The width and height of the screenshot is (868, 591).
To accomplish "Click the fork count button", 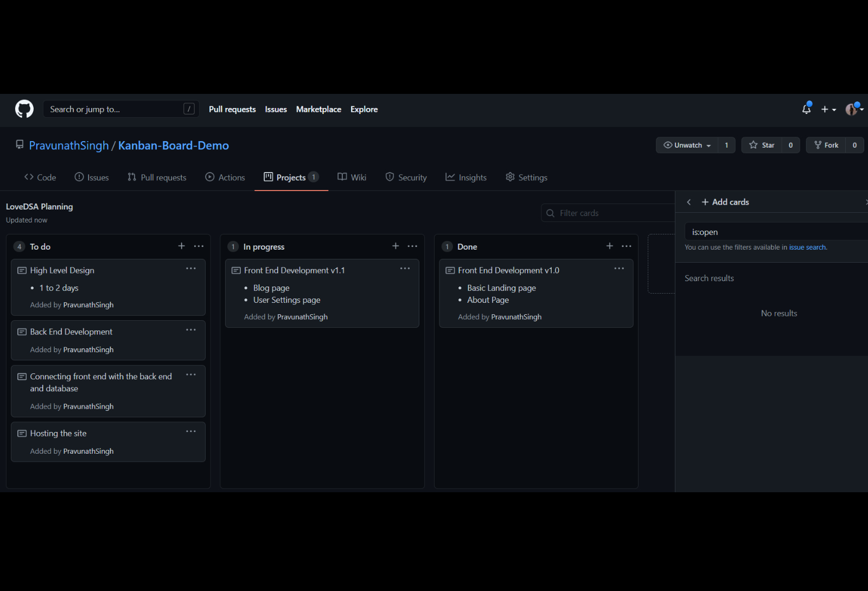I will tap(854, 145).
